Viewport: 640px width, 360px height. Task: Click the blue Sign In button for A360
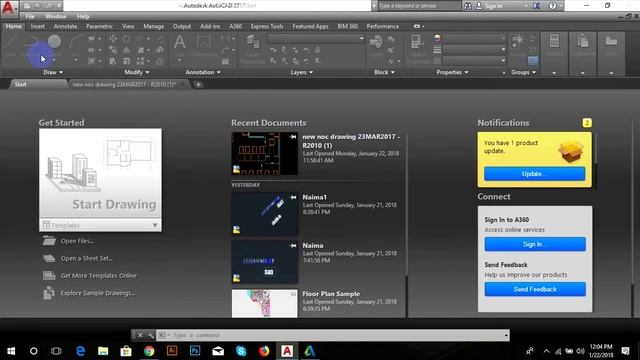point(535,244)
